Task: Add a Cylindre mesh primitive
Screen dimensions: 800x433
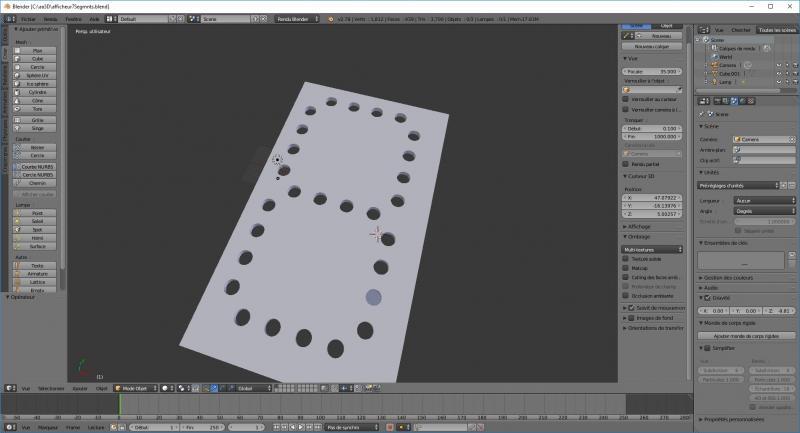Action: 37,92
